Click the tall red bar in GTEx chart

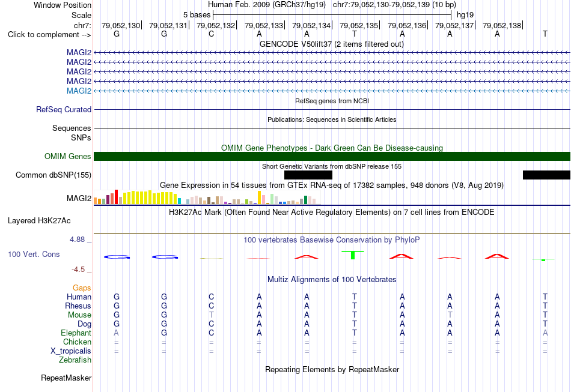point(116,197)
